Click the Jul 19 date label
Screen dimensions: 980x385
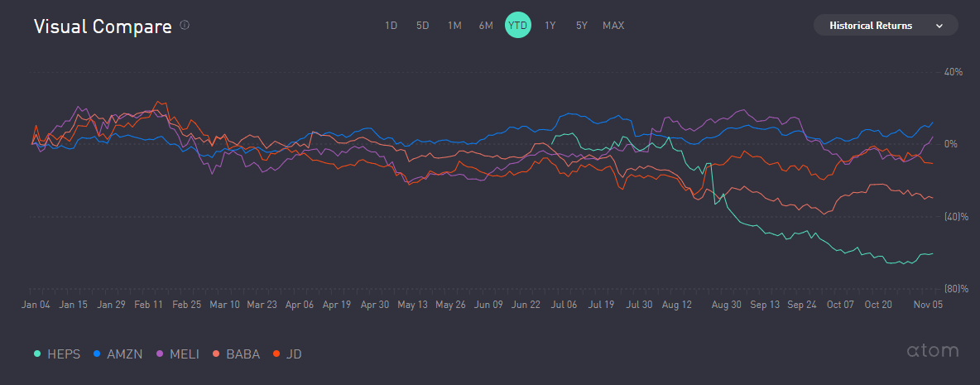coord(602,305)
